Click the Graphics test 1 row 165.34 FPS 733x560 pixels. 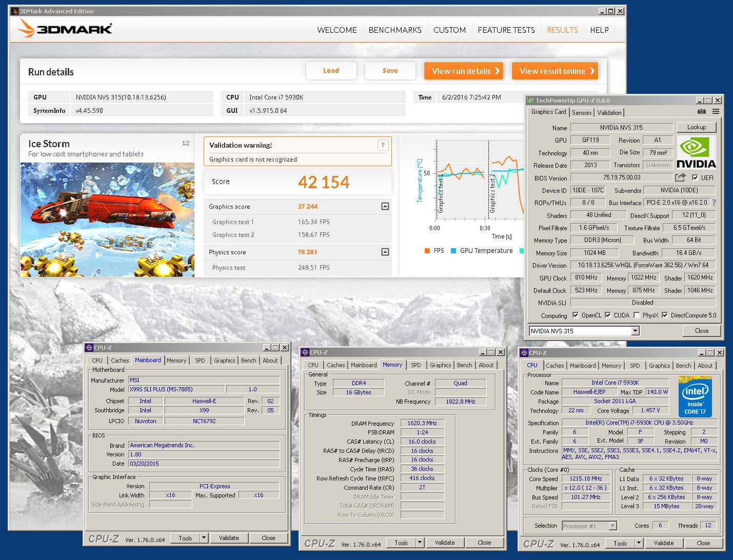click(x=298, y=222)
